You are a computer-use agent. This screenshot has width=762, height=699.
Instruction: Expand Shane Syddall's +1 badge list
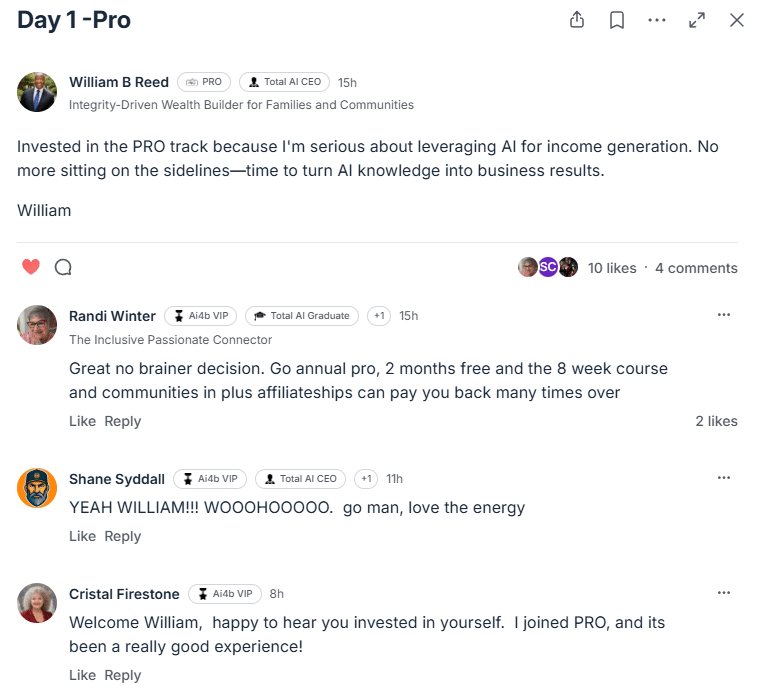(366, 479)
